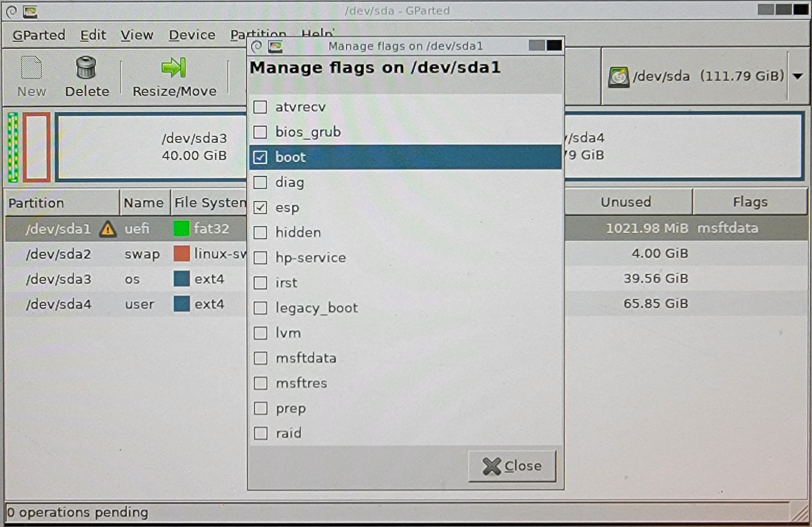Click the warning triangle on /dev/sda1
Viewport: 812px width, 527px height.
[107, 229]
